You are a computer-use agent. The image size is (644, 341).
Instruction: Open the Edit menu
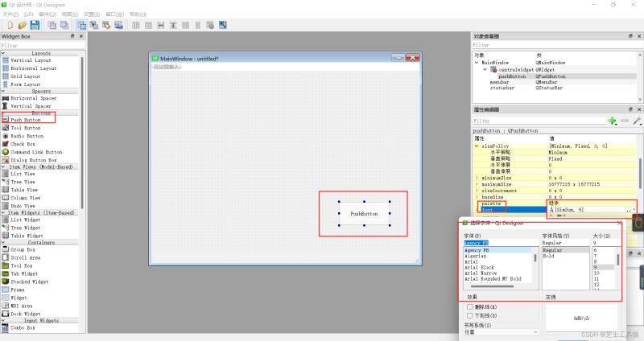point(28,14)
